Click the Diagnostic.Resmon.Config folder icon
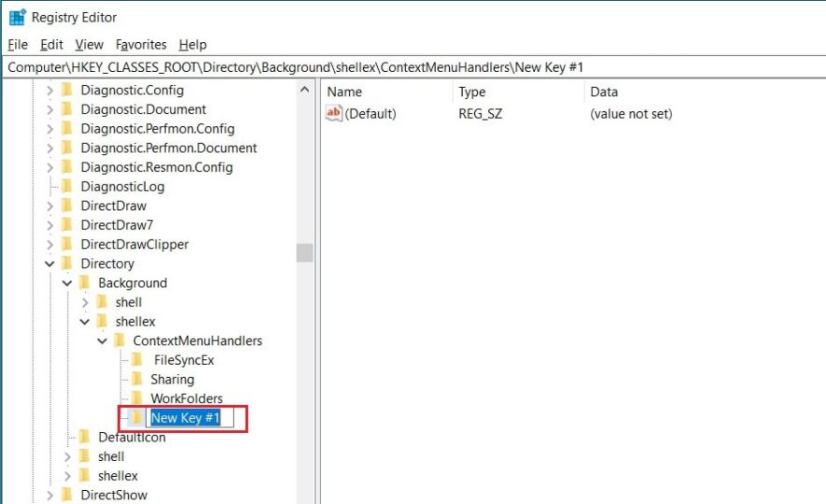 (67, 167)
